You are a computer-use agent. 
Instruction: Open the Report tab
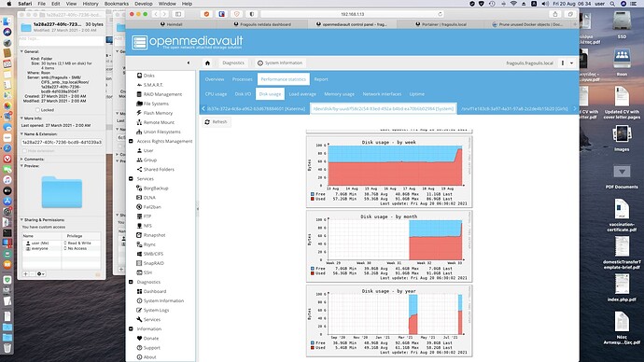click(321, 79)
